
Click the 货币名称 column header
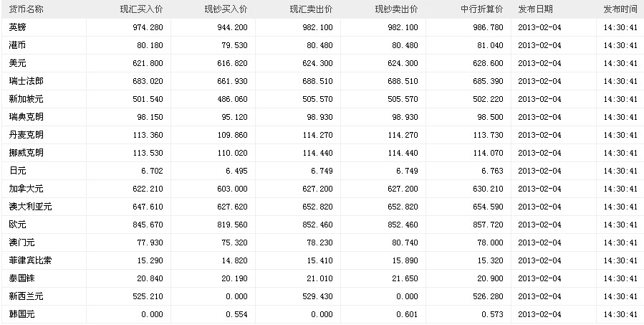[x=26, y=9]
